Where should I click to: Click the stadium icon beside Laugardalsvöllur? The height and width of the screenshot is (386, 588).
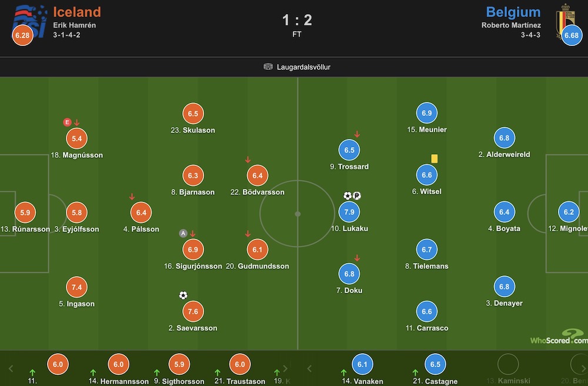click(268, 66)
